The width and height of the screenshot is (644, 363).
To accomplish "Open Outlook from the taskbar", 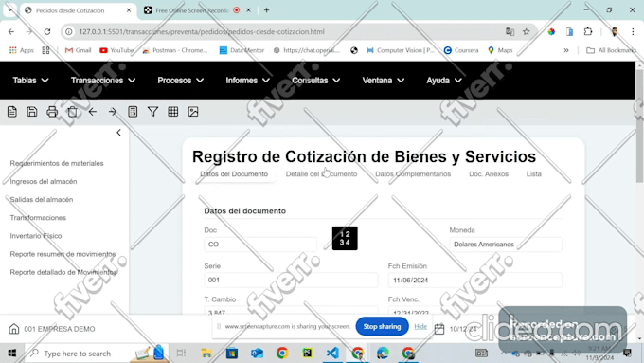I will point(257,354).
